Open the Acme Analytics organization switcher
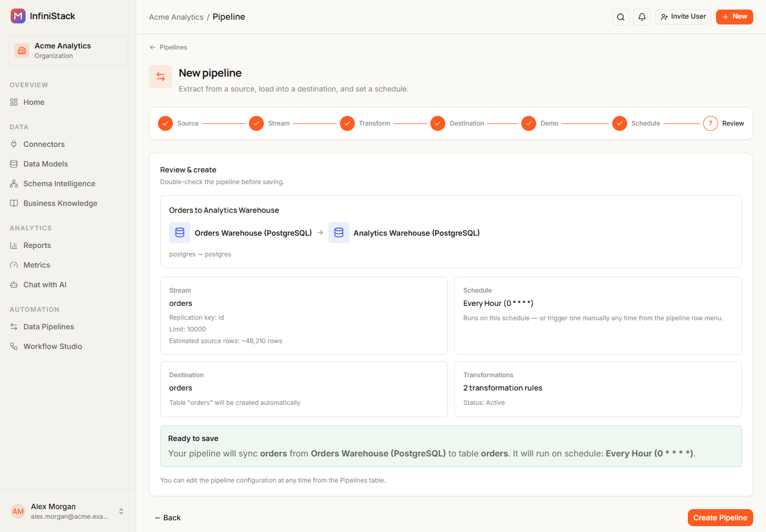This screenshot has width=766, height=532. coord(68,51)
